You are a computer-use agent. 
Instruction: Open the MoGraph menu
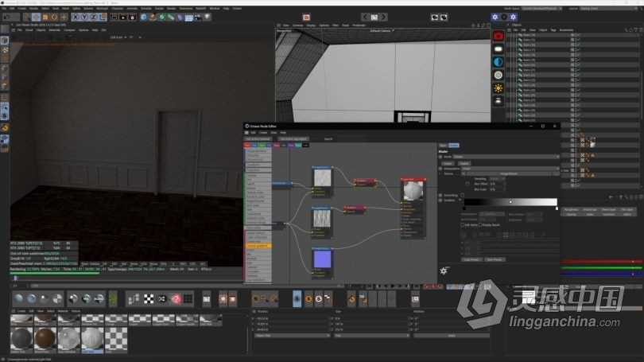103,8
